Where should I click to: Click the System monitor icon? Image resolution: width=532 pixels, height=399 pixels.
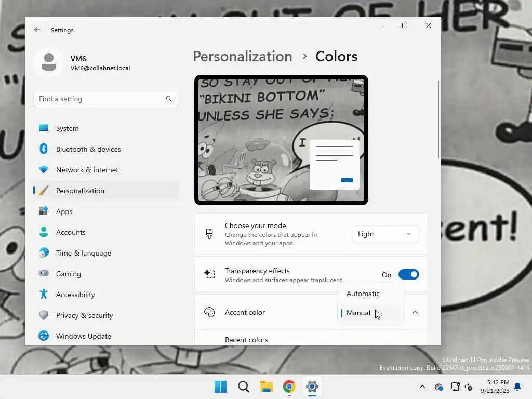44,128
